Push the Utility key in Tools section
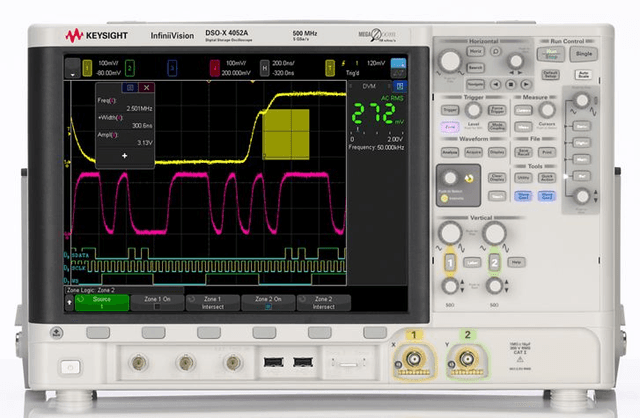This screenshot has height=418, width=640. (x=523, y=178)
